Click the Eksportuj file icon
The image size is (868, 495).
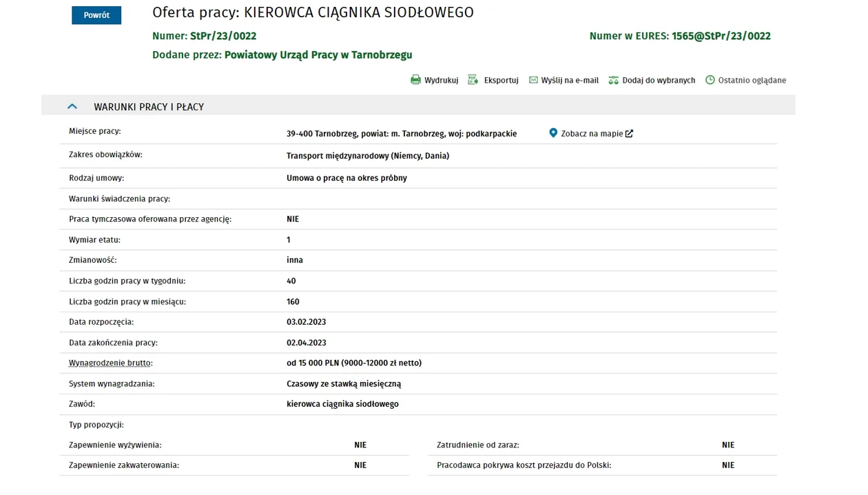[x=473, y=80]
